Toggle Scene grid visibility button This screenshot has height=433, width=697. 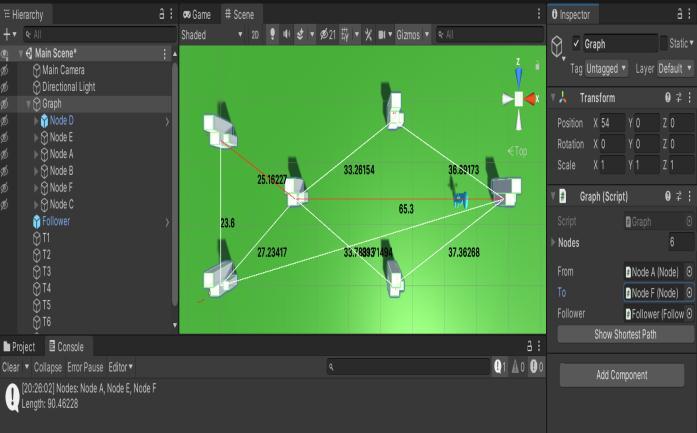tap(345, 35)
